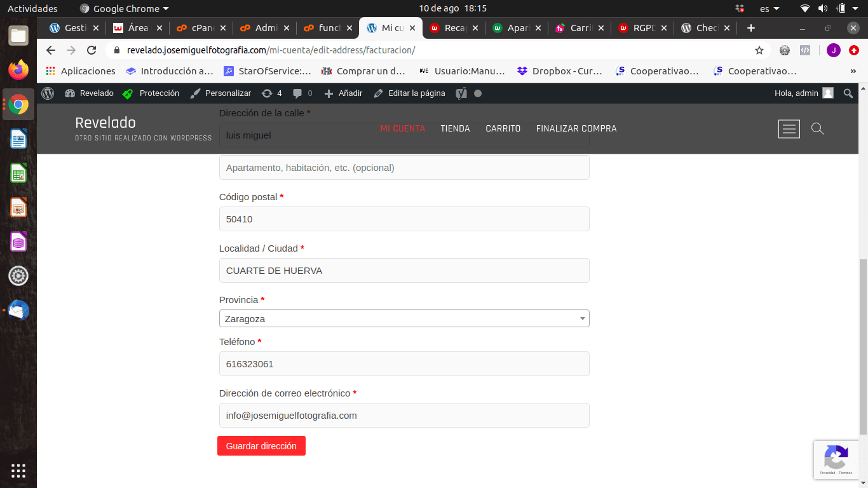The height and width of the screenshot is (488, 868).
Task: Open 'FINALIZAR COMPRA' navigation link
Action: (x=576, y=129)
